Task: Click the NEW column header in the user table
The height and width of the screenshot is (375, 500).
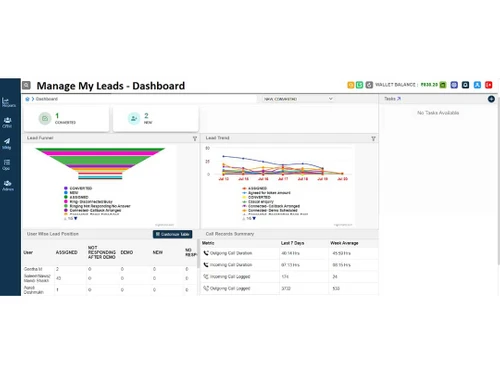Action: [x=158, y=252]
